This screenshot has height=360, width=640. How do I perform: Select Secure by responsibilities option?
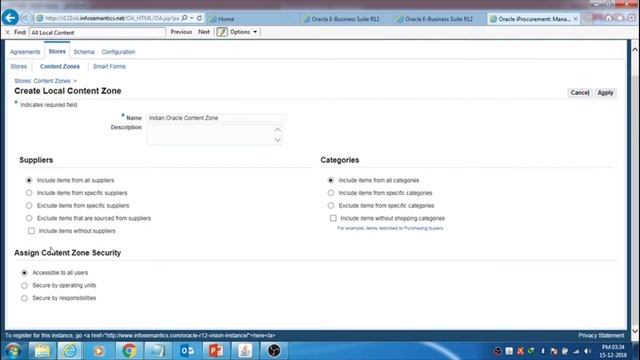coord(24,298)
